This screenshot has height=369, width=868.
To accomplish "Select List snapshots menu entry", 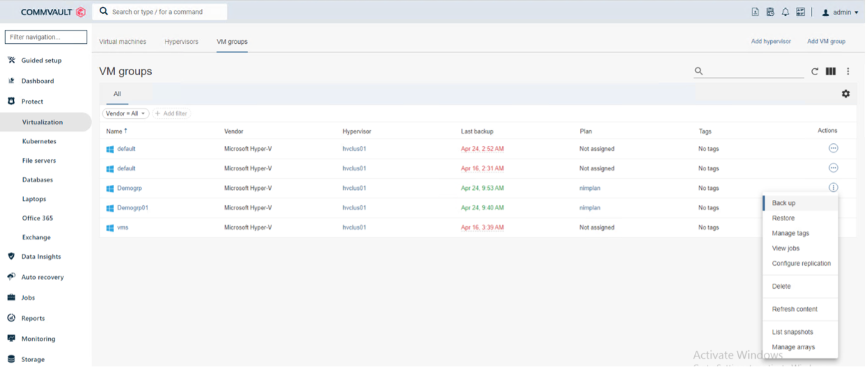I will (800, 332).
